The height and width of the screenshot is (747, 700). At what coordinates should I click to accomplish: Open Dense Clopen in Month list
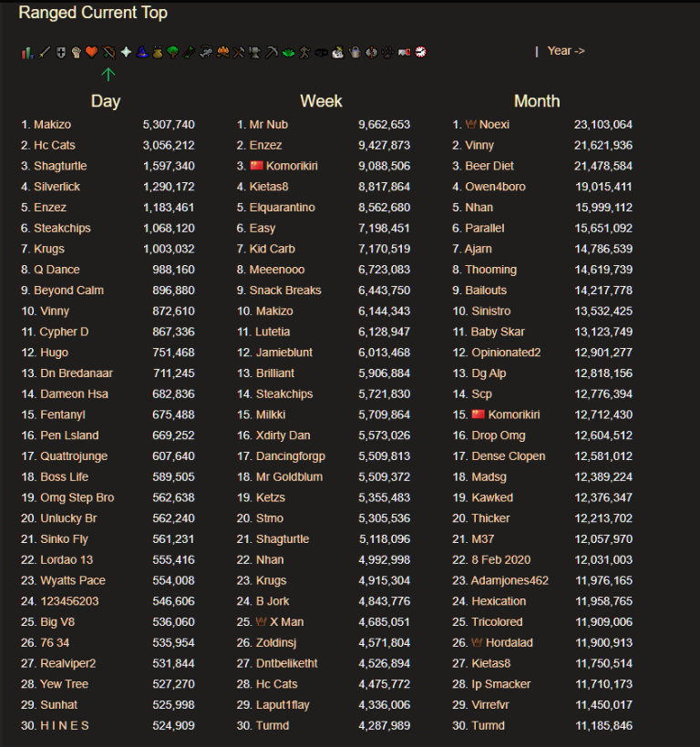pyautogui.click(x=508, y=455)
